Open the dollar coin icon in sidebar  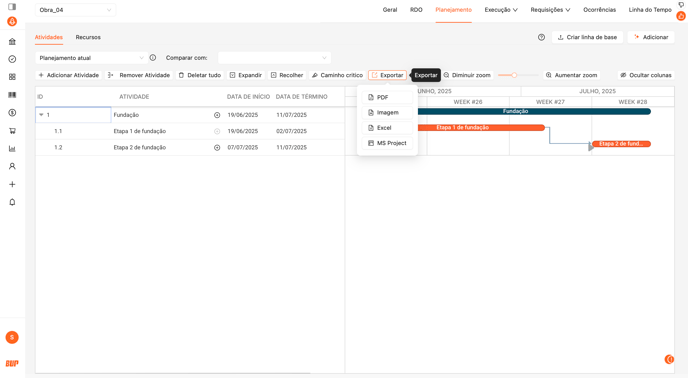[x=12, y=113]
